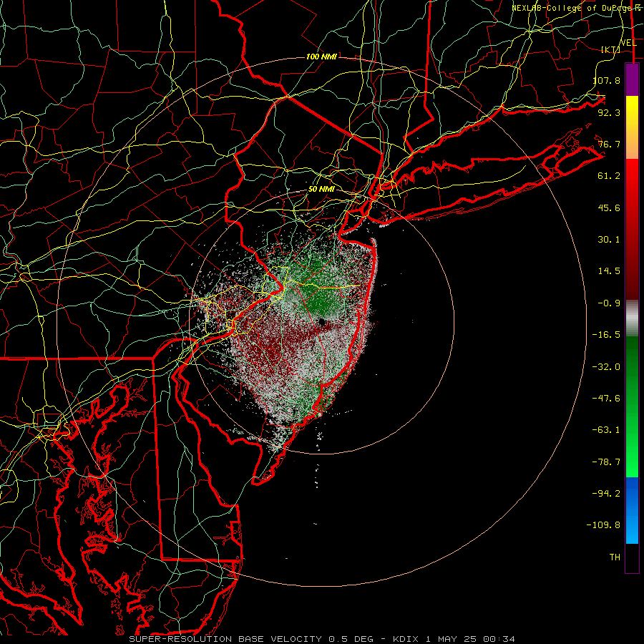Click the -78.7 legend value
This screenshot has height=644, width=644.
pos(606,462)
